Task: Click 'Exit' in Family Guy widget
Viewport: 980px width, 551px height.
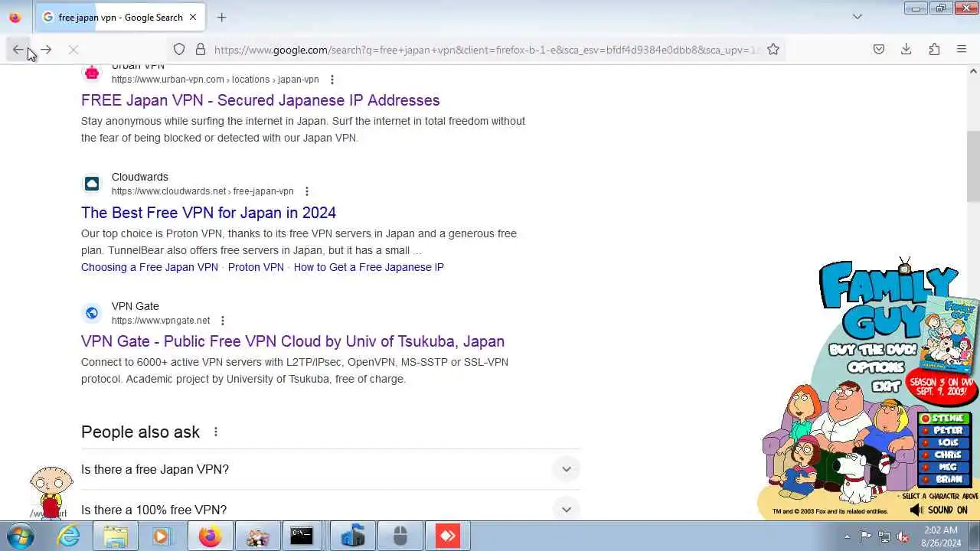Action: (886, 386)
